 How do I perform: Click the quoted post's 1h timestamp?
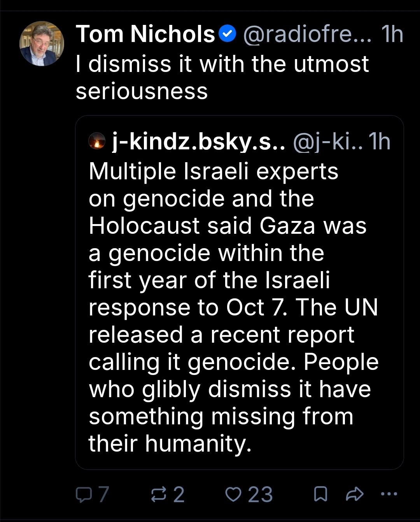[x=379, y=141]
